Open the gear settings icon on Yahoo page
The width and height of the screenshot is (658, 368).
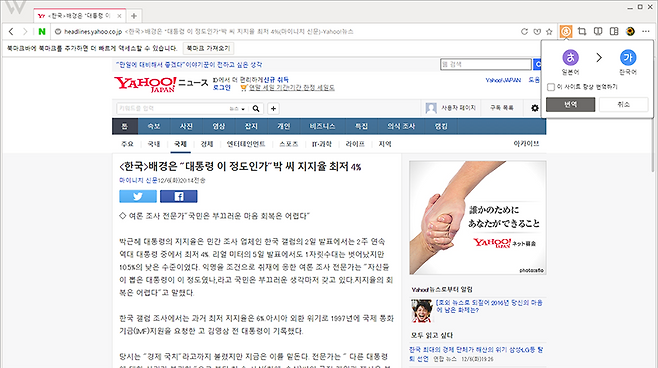tap(535, 108)
